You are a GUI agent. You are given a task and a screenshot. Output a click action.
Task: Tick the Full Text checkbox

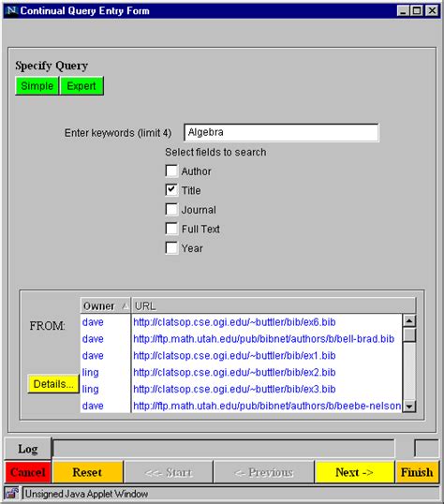[171, 229]
